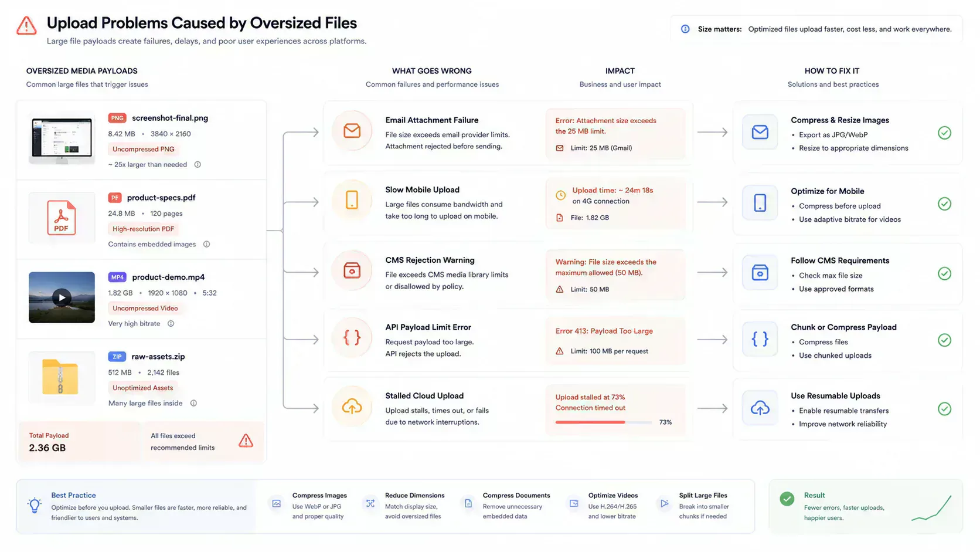Click the Error 413: Payload Too Large message
Viewport: 980px width, 552px height.
tap(604, 331)
